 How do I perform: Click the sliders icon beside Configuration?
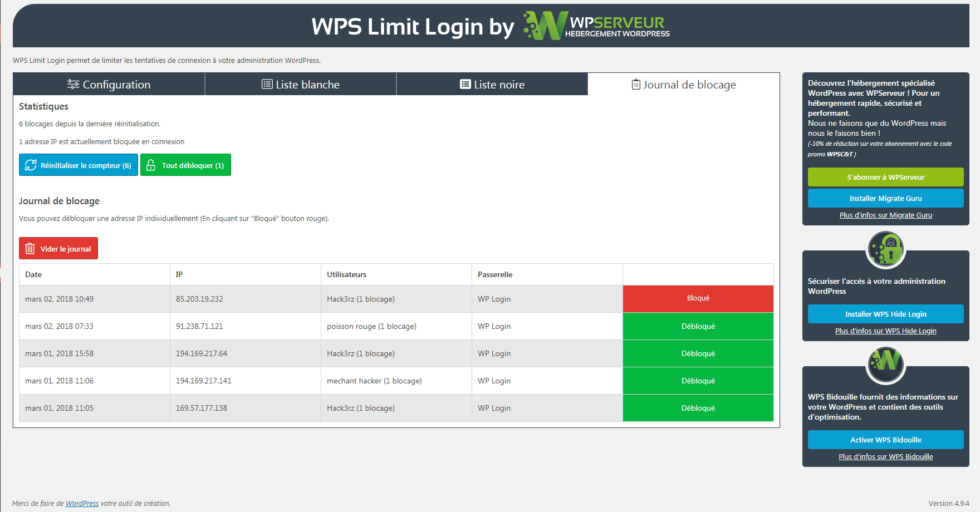click(x=73, y=84)
